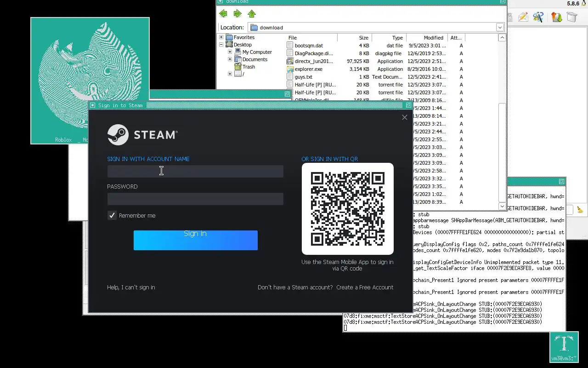Click the bootsqm.dat file icon
The height and width of the screenshot is (368, 588).
pos(290,46)
